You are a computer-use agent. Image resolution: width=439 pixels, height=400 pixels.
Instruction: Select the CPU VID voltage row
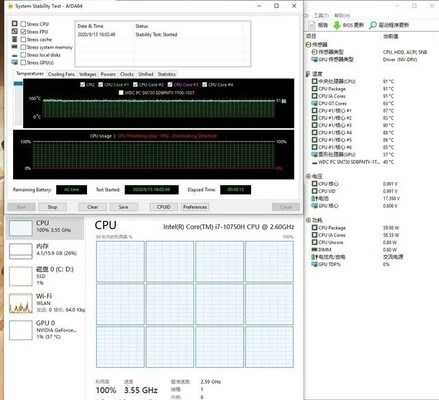coord(356,191)
